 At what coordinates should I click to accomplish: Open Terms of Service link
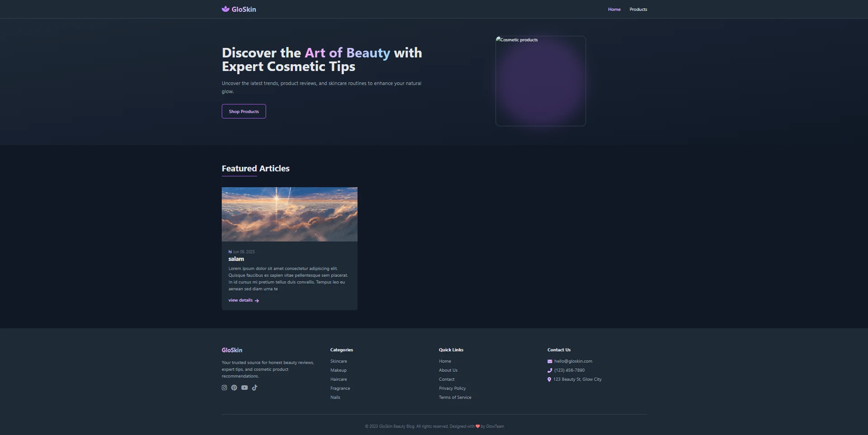click(x=455, y=397)
